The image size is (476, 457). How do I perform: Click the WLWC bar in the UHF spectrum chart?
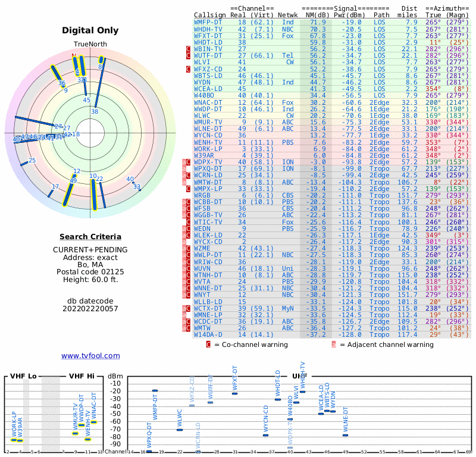pyautogui.click(x=180, y=430)
